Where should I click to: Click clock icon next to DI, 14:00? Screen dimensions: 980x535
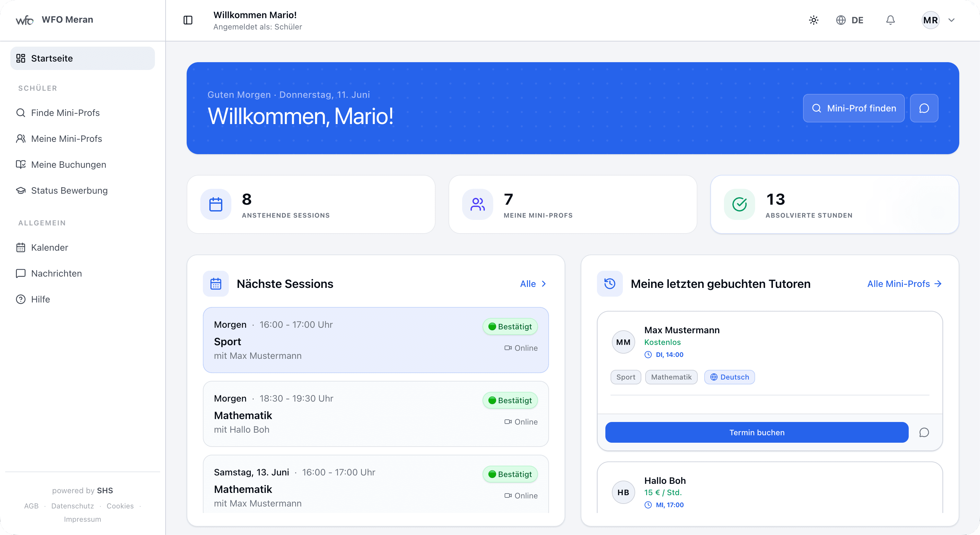click(x=648, y=354)
